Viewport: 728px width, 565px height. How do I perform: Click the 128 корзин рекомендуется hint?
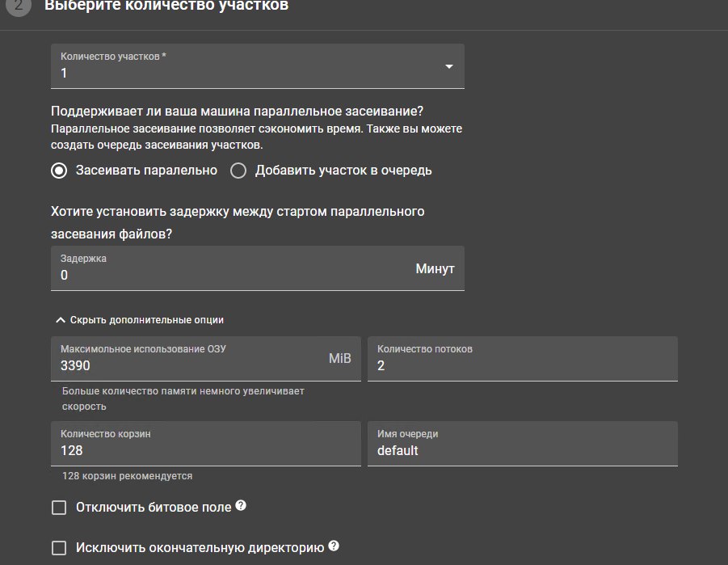click(x=127, y=476)
